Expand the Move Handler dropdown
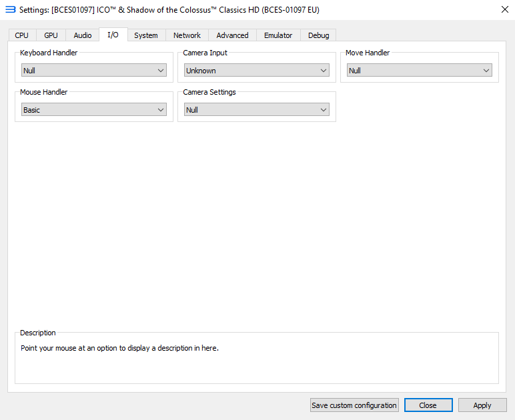Image resolution: width=515 pixels, height=420 pixels. pyautogui.click(x=420, y=70)
